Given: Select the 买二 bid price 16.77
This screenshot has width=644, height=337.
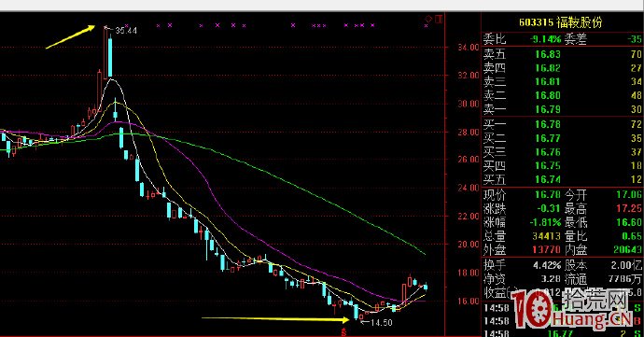Looking at the screenshot, I should coord(548,138).
